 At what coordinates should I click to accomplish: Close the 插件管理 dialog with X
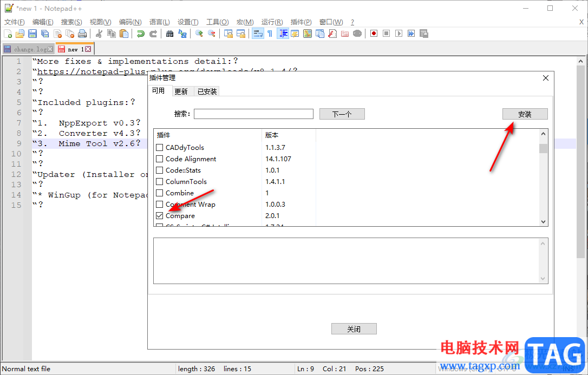(546, 78)
